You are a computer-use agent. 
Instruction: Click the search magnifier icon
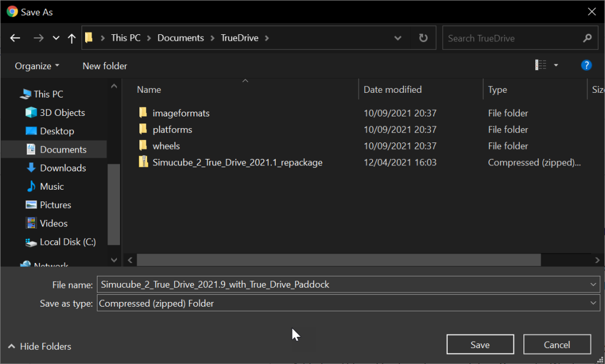(587, 38)
